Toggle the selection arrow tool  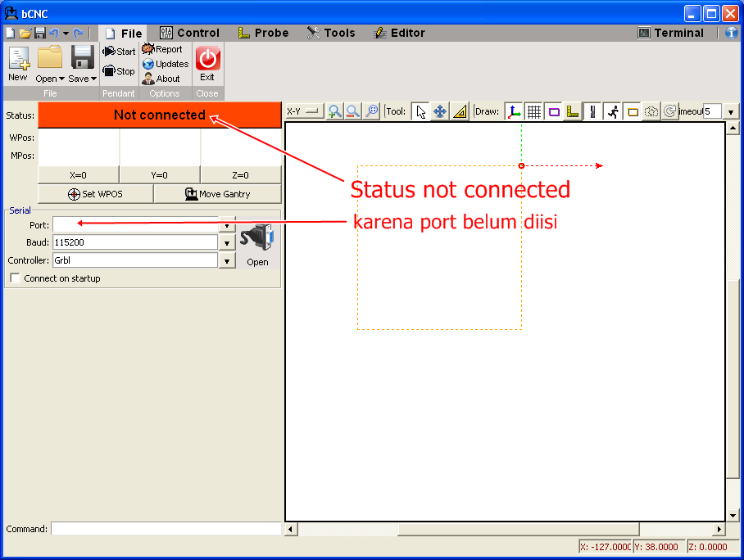pos(419,111)
